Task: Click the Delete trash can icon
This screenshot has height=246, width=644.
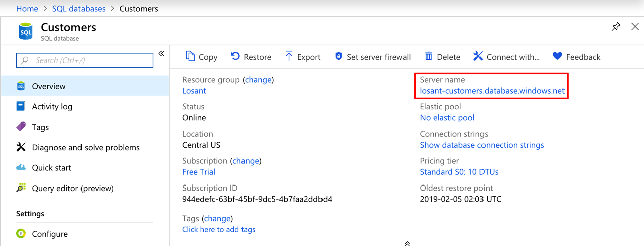Action: point(429,57)
